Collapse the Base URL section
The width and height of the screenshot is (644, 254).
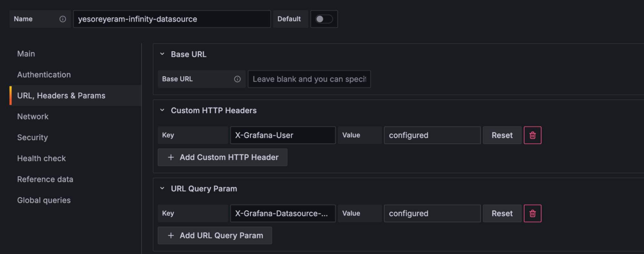pyautogui.click(x=162, y=54)
